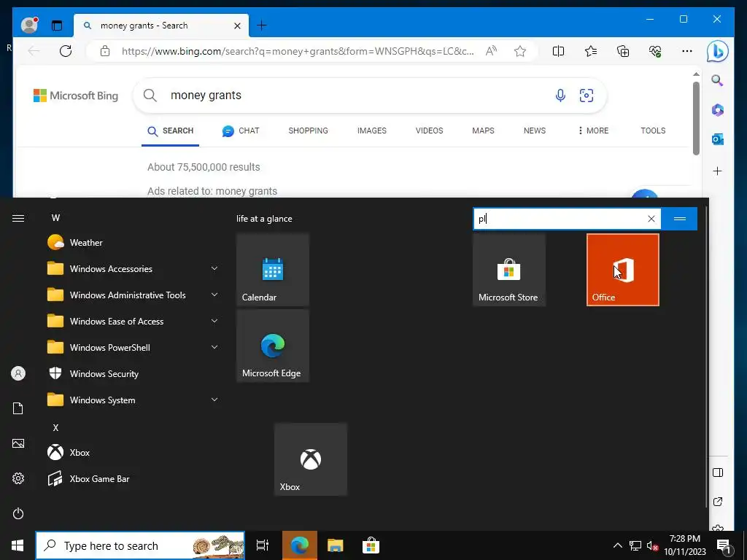This screenshot has width=747, height=560.
Task: Click the tile group name text field
Action: pos(560,219)
